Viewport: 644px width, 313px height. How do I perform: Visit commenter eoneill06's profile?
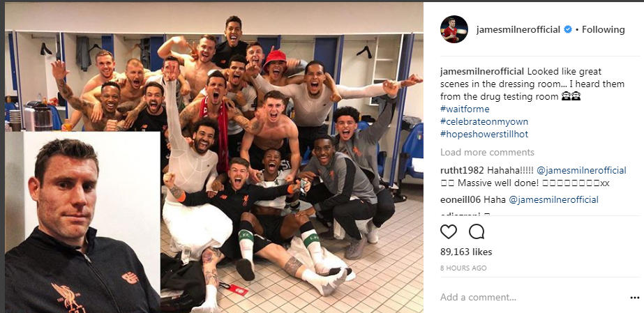pos(460,200)
